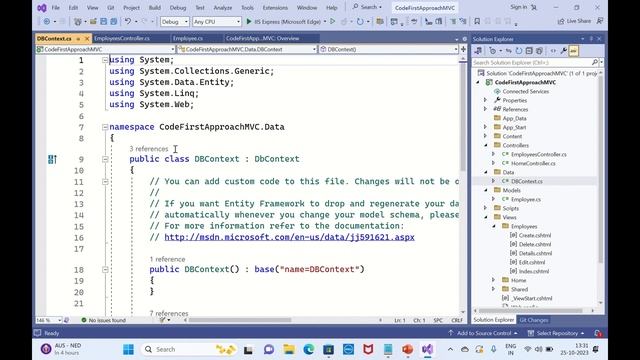Collapse the Controllers folder in Solution Explorer
The width and height of the screenshot is (640, 360).
coord(485,145)
